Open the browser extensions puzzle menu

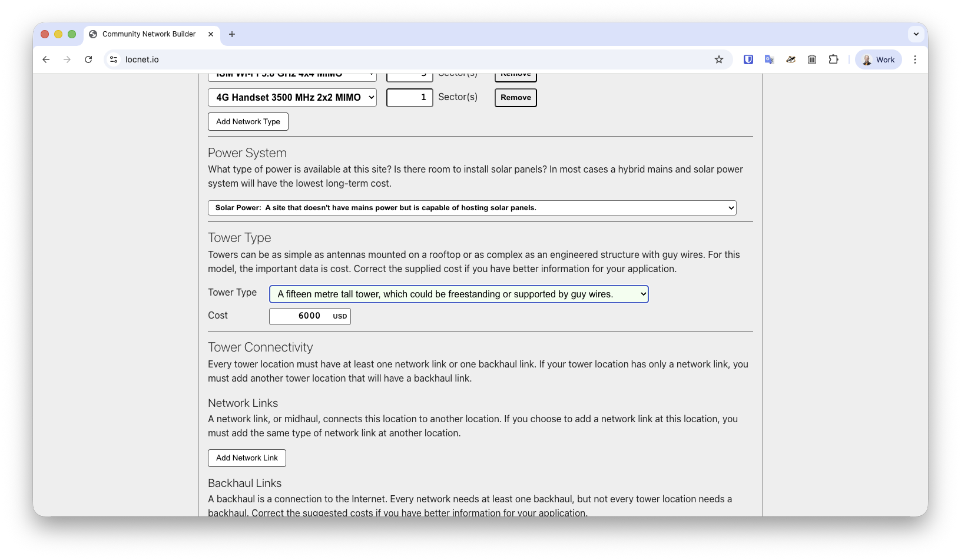pos(833,59)
